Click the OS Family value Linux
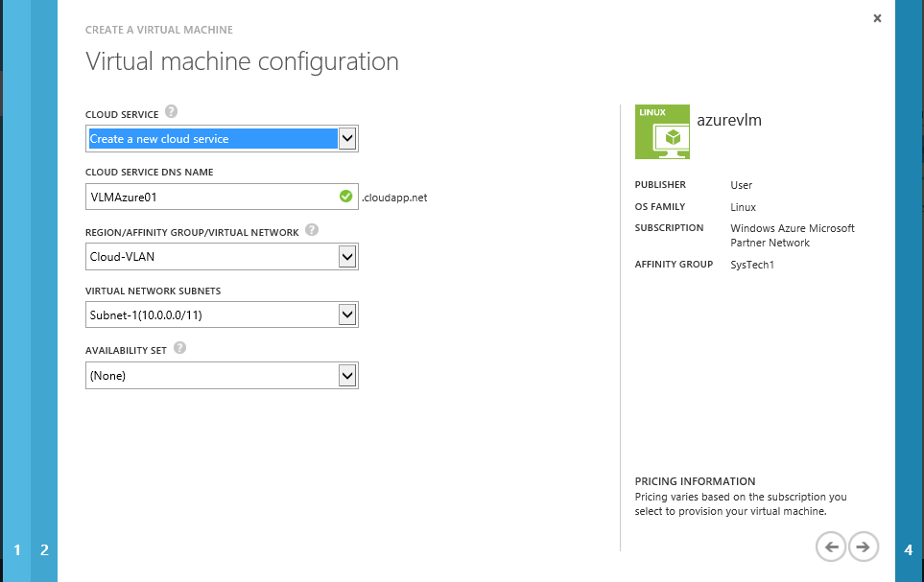The image size is (924, 582). [743, 207]
